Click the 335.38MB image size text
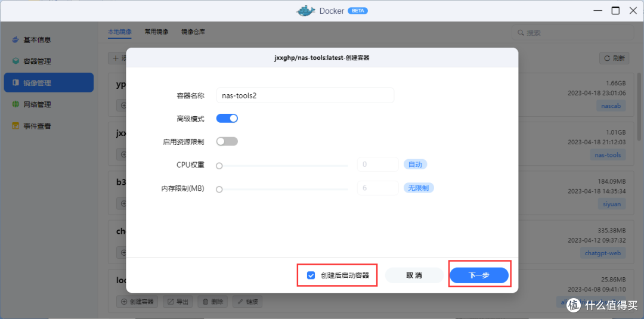 tap(612, 231)
